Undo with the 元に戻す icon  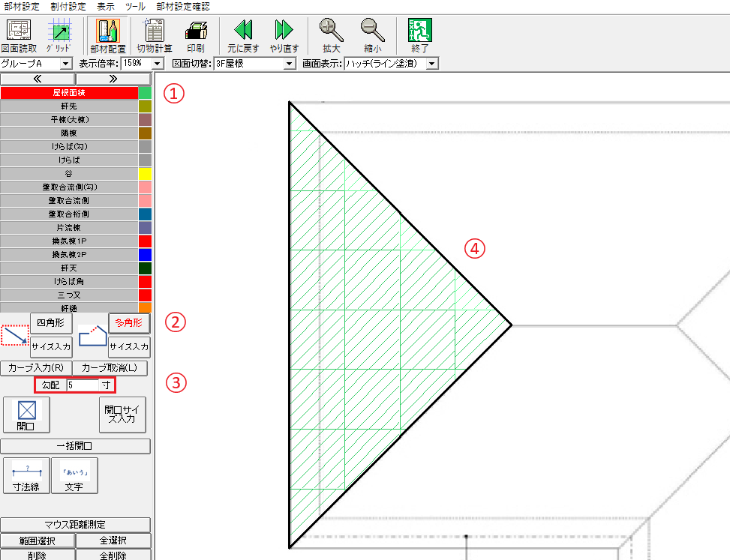coord(242,35)
